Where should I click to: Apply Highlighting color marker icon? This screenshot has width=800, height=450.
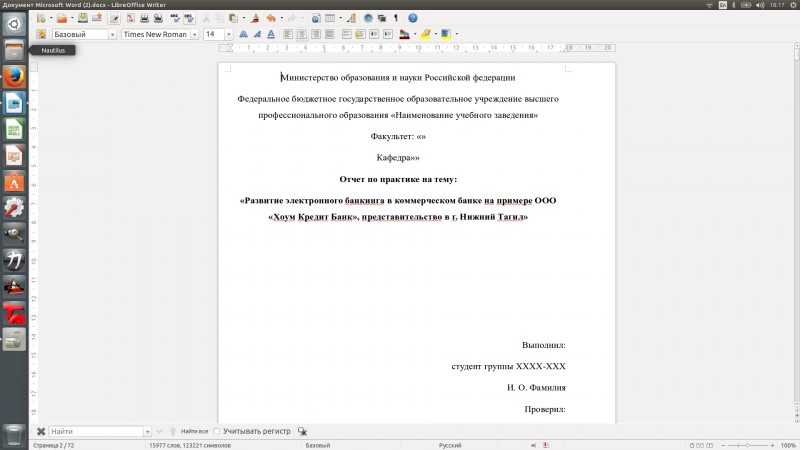[425, 34]
